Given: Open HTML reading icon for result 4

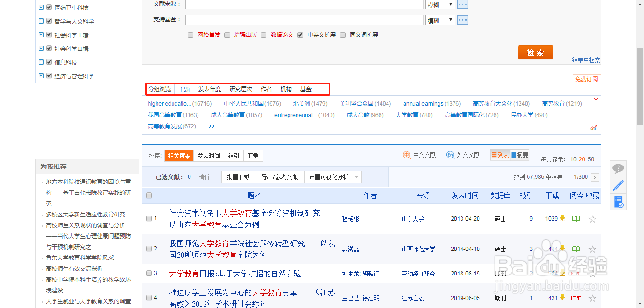Looking at the screenshot, I should (576, 298).
